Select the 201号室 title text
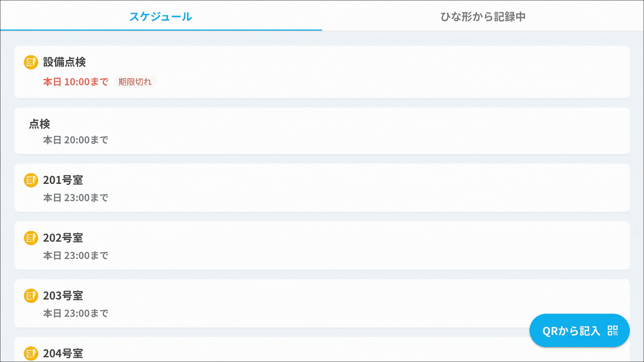The width and height of the screenshot is (644, 362). tap(63, 180)
